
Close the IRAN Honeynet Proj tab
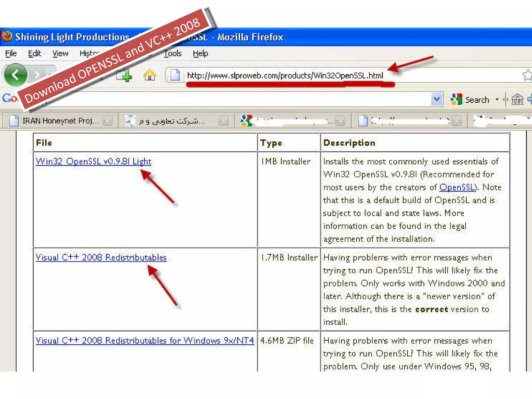[108, 121]
